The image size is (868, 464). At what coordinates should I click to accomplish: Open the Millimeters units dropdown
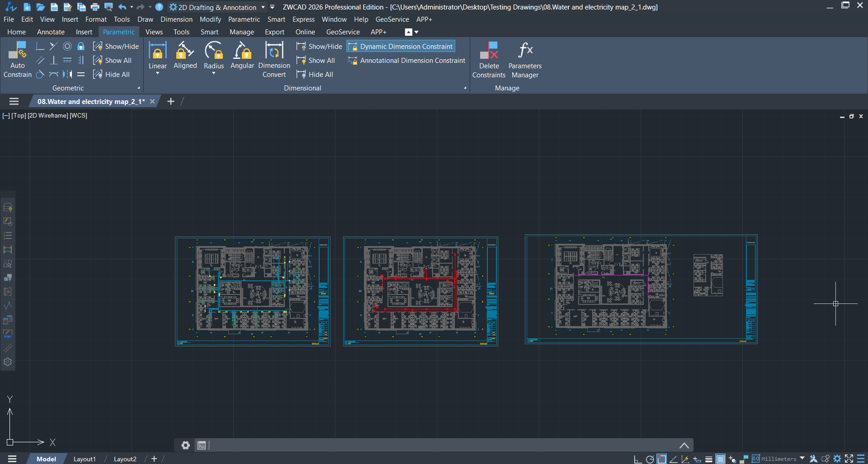[802, 459]
